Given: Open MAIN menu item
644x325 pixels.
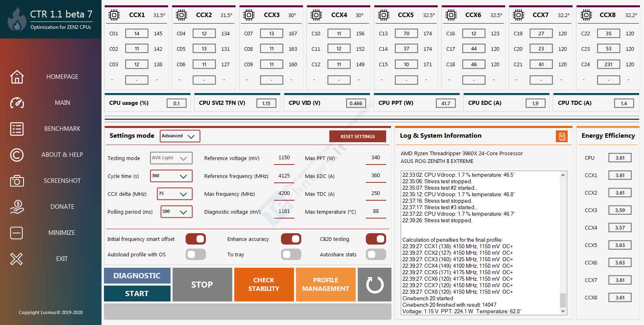Looking at the screenshot, I should tap(63, 103).
